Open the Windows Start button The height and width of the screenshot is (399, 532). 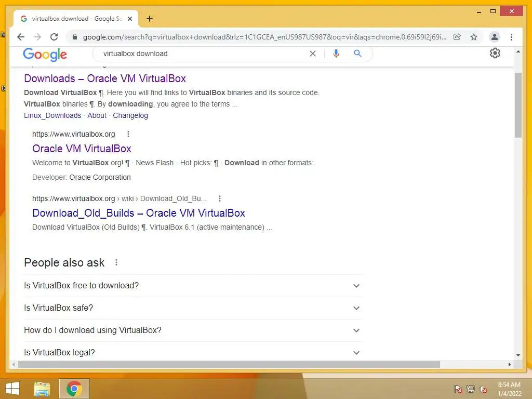[x=12, y=389]
